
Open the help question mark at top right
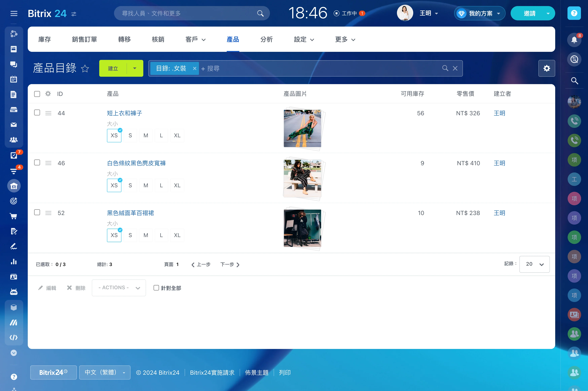point(574,13)
